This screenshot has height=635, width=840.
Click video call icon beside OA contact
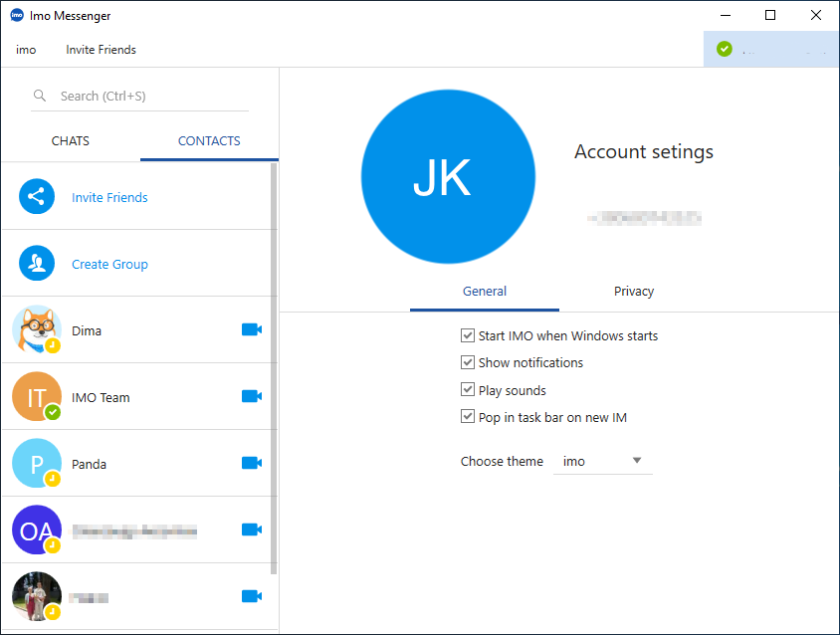tap(252, 529)
